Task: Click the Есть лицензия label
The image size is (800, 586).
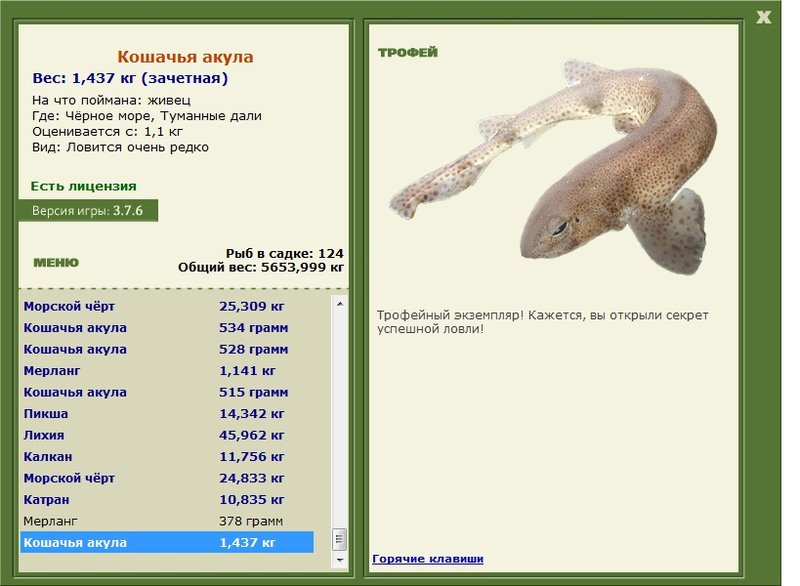Action: 83,186
